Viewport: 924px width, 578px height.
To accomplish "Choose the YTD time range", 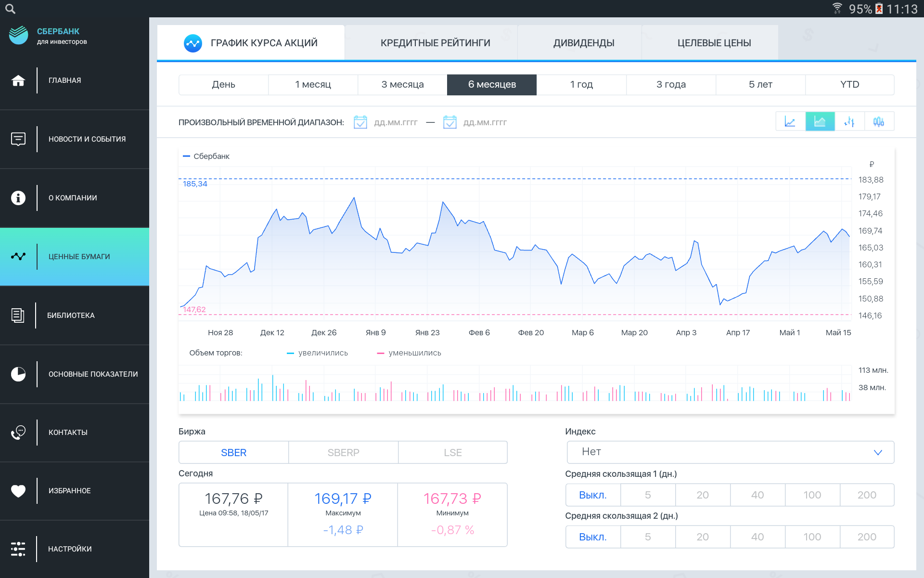I will coord(849,85).
